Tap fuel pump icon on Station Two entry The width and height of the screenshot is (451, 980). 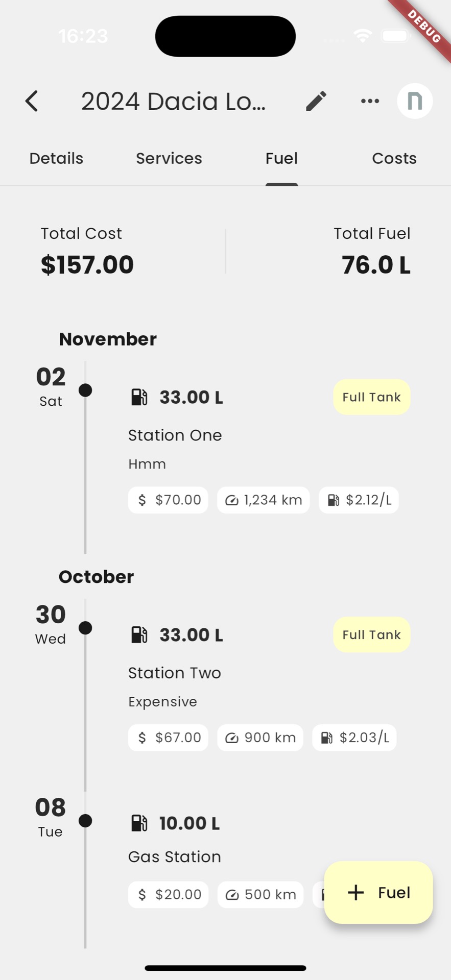click(139, 635)
